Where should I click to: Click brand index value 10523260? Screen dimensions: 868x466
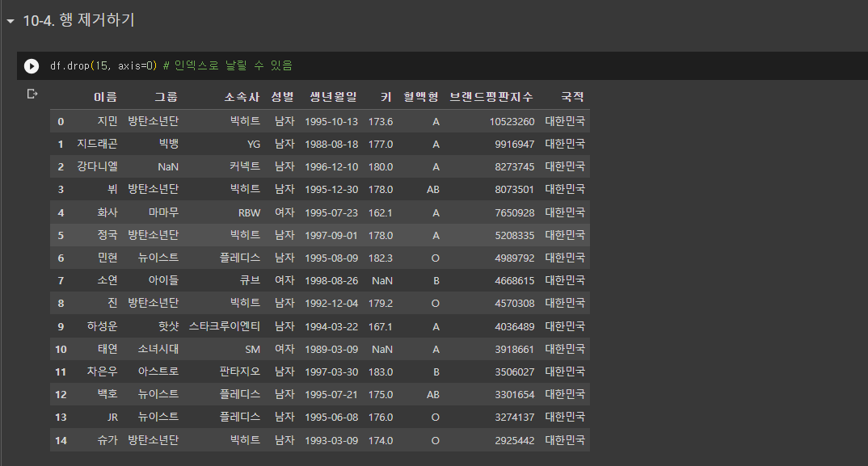click(512, 122)
